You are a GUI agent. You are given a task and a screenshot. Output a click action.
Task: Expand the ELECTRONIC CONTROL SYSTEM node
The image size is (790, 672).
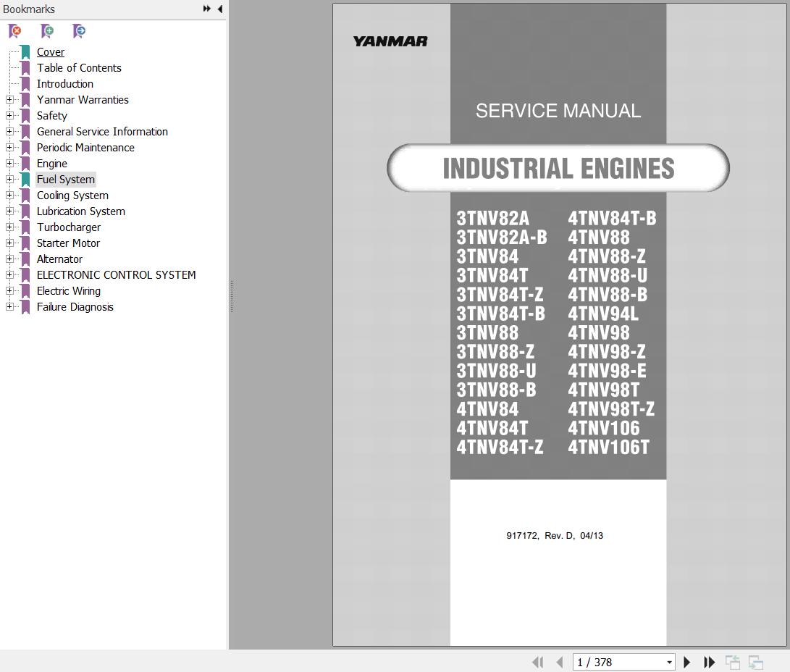tap(9, 275)
